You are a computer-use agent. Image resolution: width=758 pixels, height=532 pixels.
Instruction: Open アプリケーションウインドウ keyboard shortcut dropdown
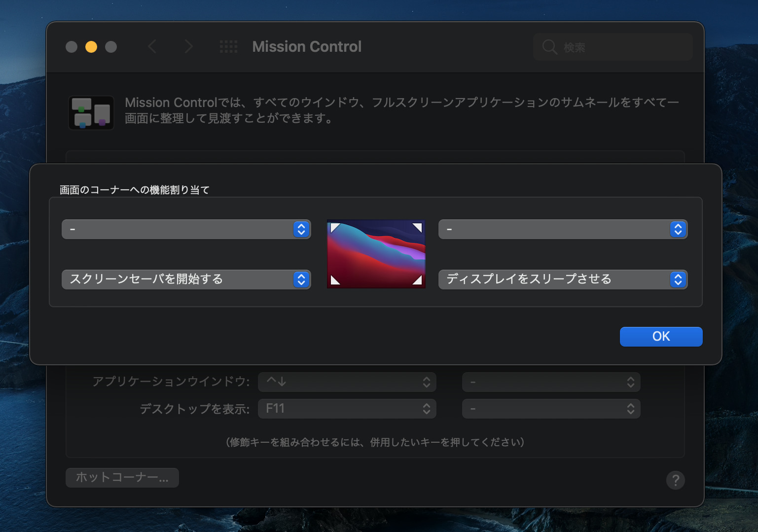(347, 382)
